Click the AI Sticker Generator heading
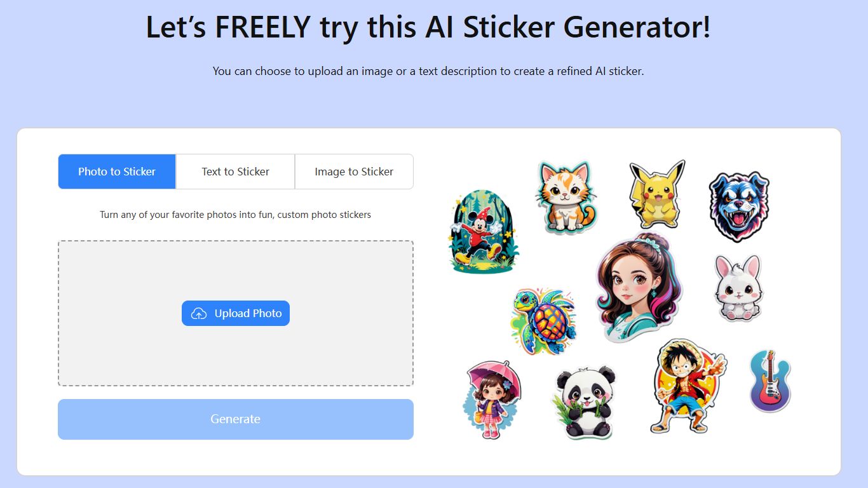 [x=428, y=28]
